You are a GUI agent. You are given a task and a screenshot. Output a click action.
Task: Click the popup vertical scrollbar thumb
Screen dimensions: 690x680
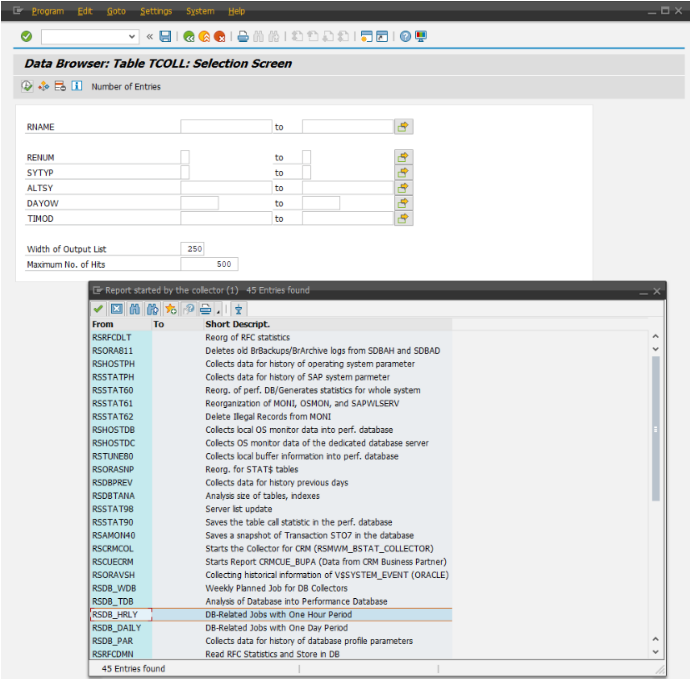click(x=655, y=429)
